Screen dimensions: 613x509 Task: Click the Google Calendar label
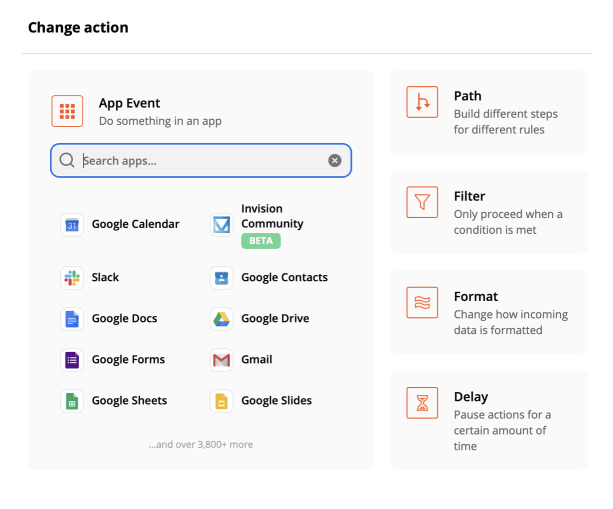click(136, 224)
